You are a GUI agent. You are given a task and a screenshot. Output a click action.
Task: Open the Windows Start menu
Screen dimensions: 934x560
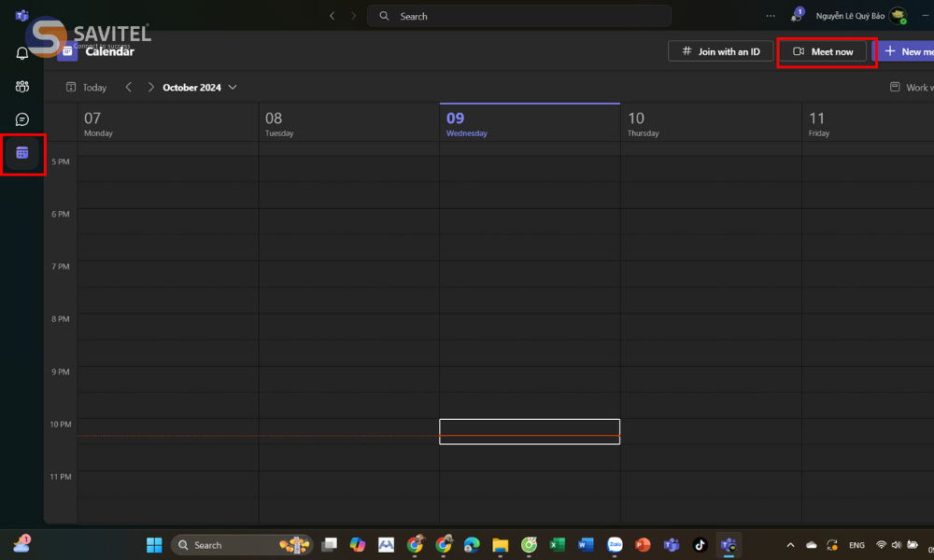(x=154, y=544)
